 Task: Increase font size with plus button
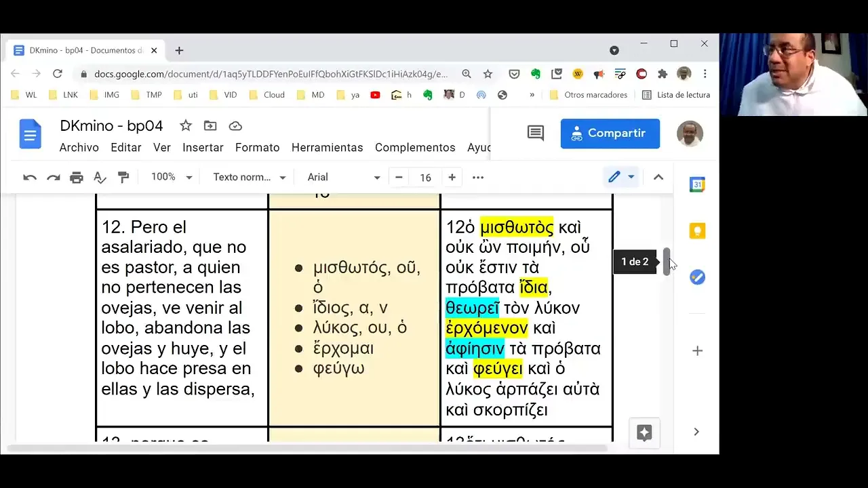pyautogui.click(x=452, y=177)
